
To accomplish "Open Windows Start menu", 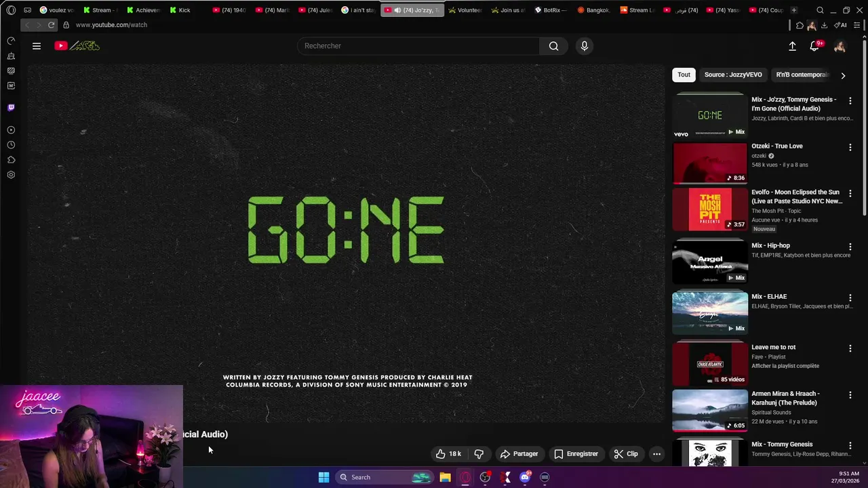I will tap(323, 477).
